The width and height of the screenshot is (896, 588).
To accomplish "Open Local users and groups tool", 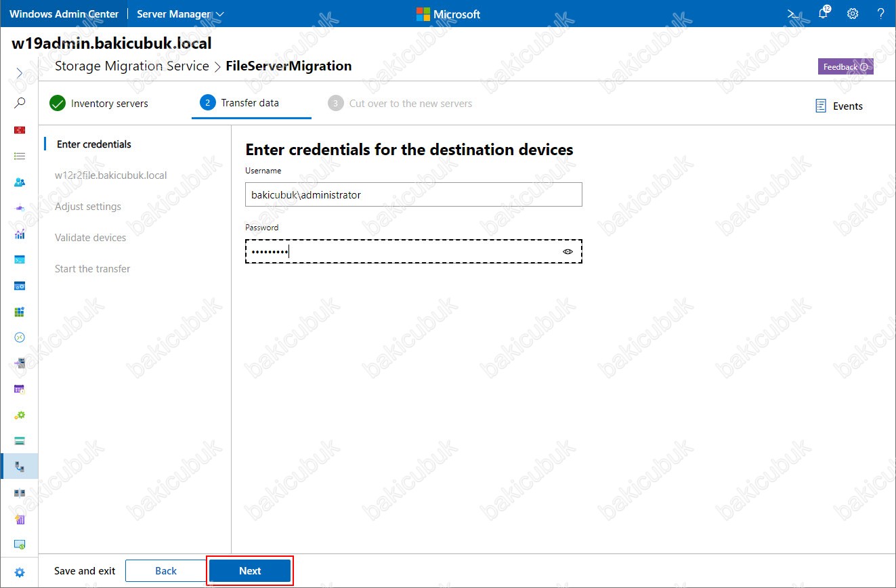I will [20, 182].
